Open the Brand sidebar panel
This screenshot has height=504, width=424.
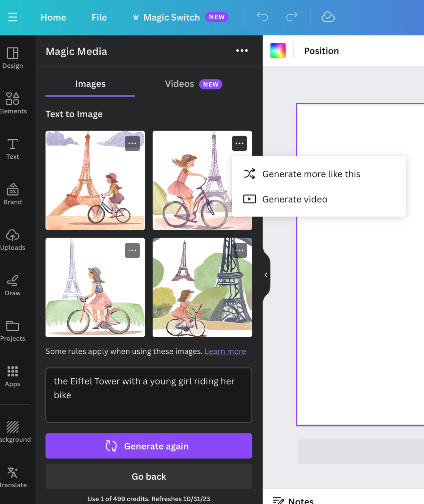point(12,194)
